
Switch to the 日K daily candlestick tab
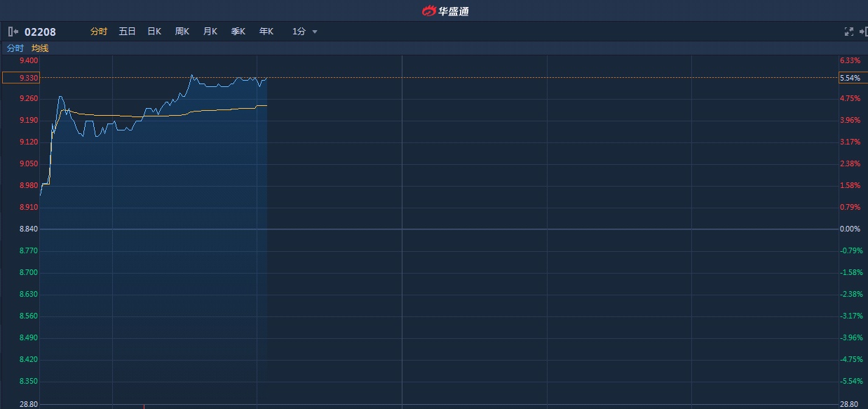(x=154, y=32)
